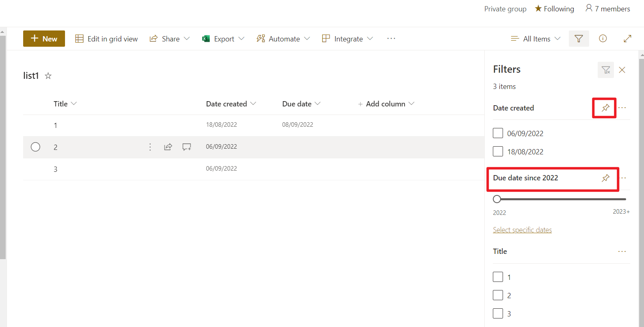
Task: Open the filters pane funnel icon
Action: pyautogui.click(x=579, y=39)
